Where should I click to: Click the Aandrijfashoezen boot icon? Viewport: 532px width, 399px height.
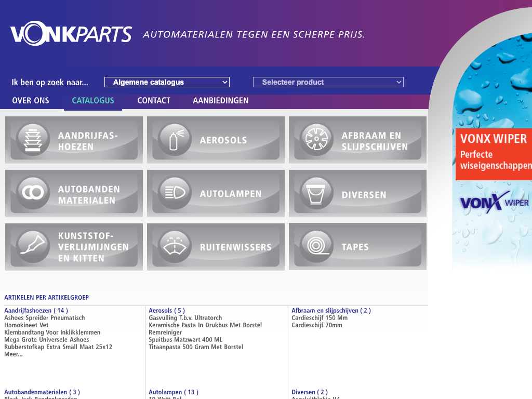click(33, 139)
